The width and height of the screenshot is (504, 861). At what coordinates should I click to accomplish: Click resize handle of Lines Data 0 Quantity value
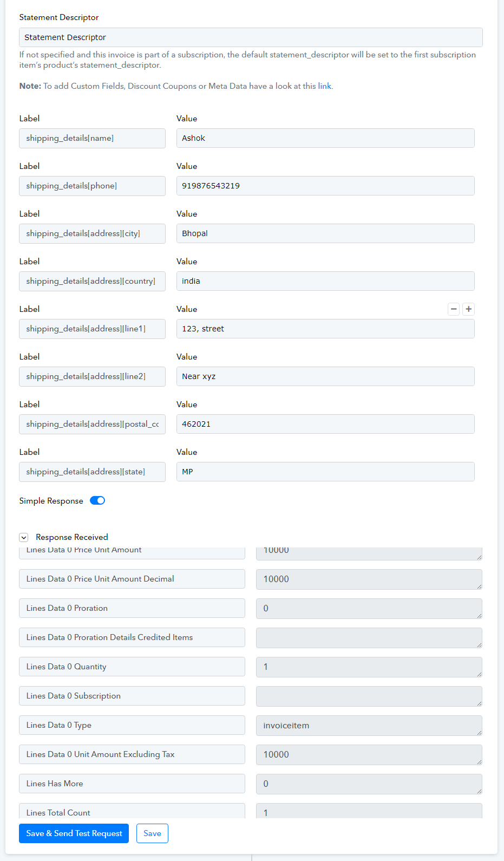tap(479, 674)
